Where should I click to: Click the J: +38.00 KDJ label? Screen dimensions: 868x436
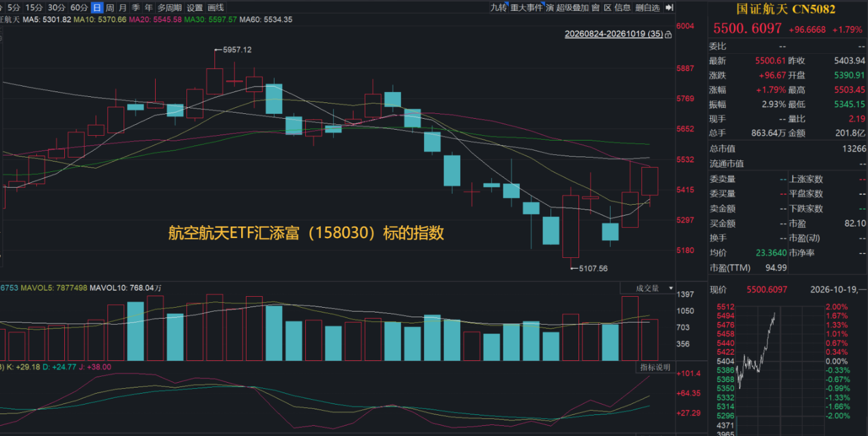(96, 366)
